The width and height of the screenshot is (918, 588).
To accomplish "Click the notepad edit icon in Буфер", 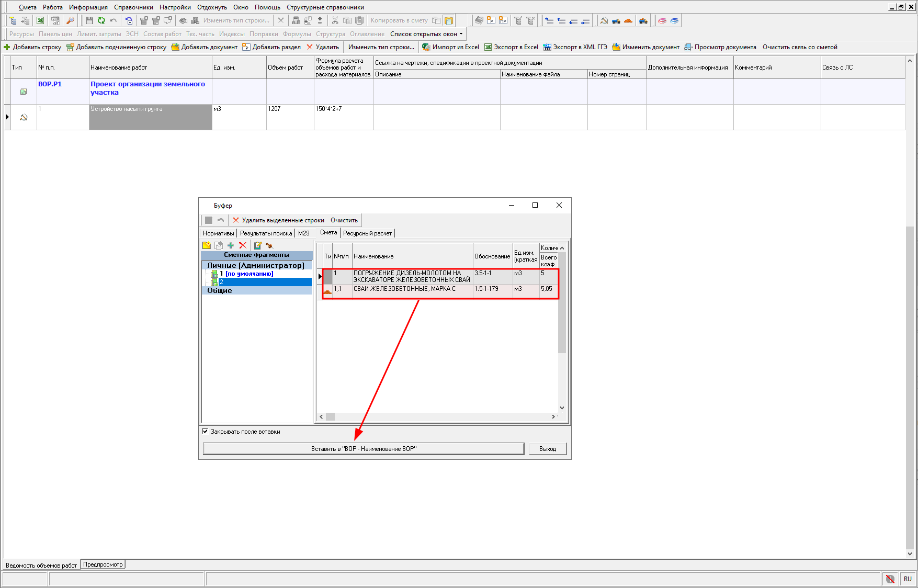I will click(257, 245).
